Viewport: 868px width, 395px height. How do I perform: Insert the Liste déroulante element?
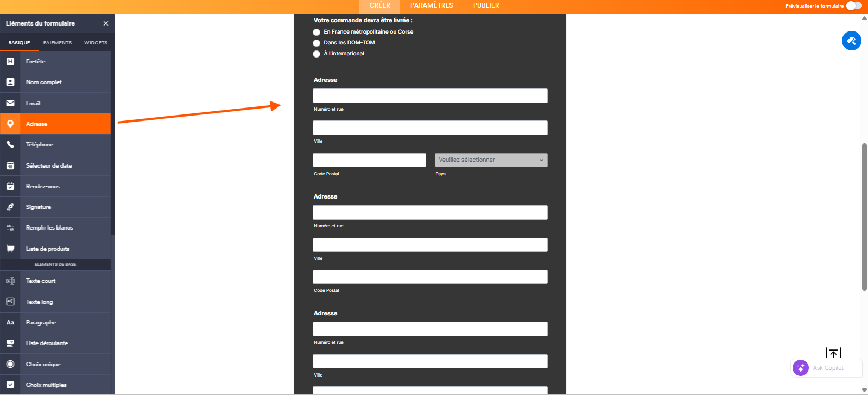[55, 343]
